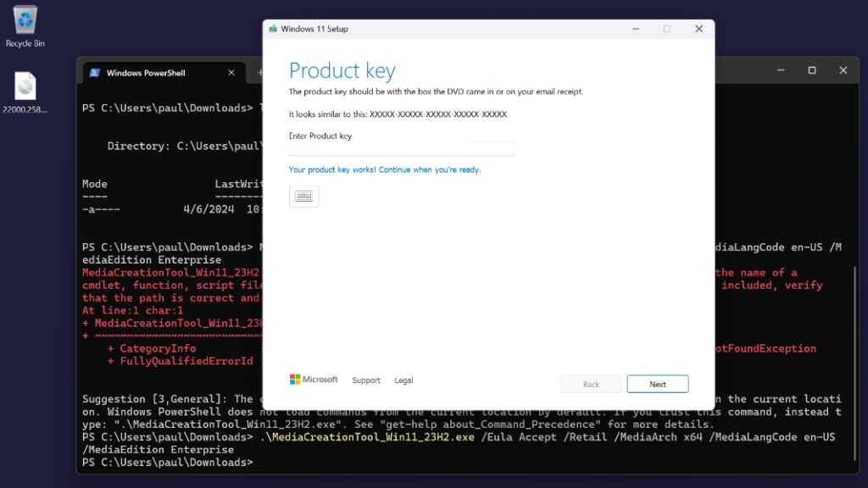Select the 22000.258 disc image file icon

[25, 92]
